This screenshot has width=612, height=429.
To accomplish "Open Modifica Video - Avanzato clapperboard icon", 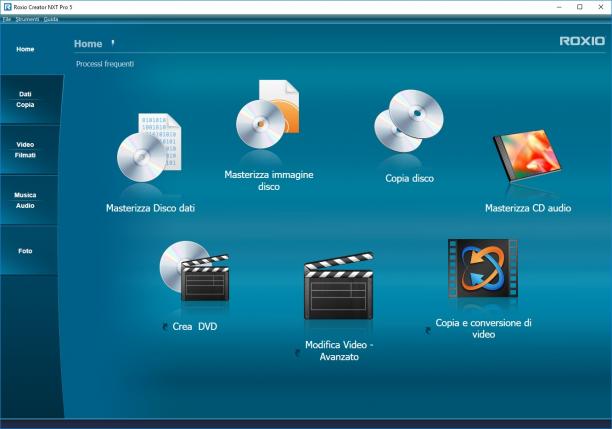I will pos(339,286).
